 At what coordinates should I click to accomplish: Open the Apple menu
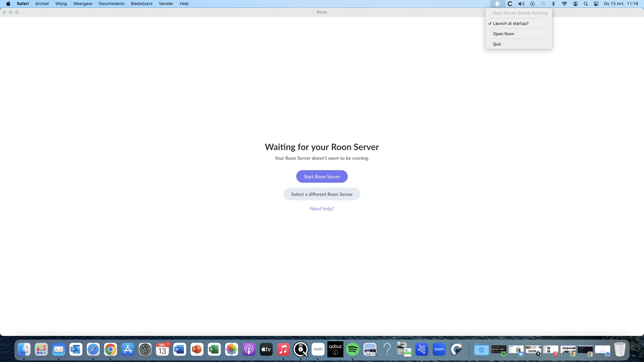pos(8,4)
